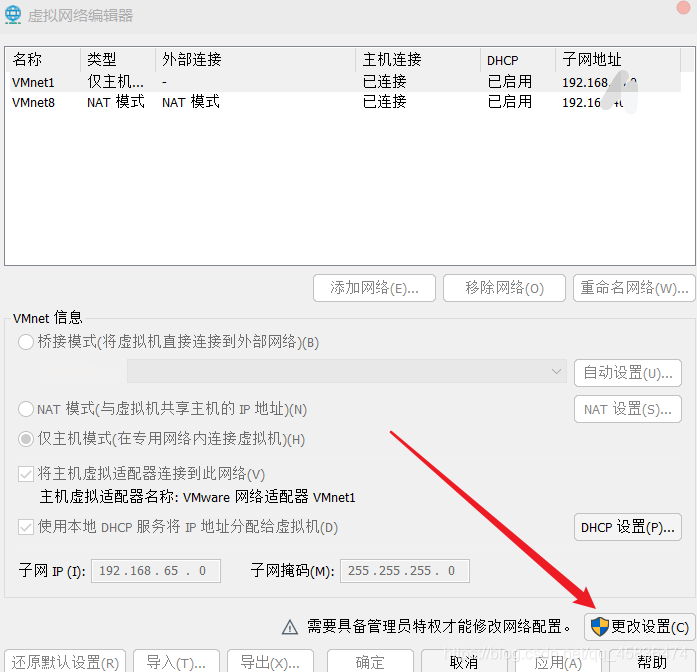The image size is (697, 672).
Task: Close the Virtual Network Editor window
Action: [x=683, y=8]
